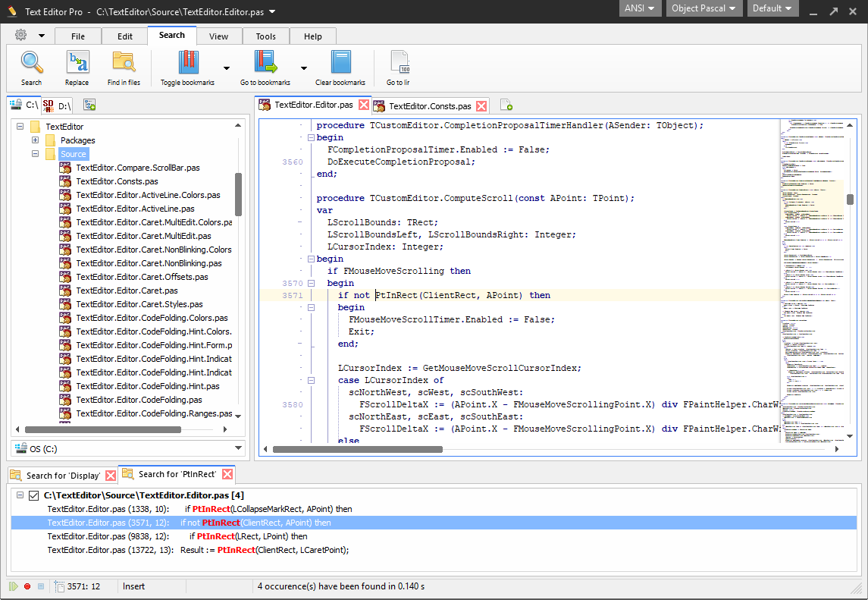Click the code minimap preview
Viewport: 868px width, 600px height.
point(812,281)
